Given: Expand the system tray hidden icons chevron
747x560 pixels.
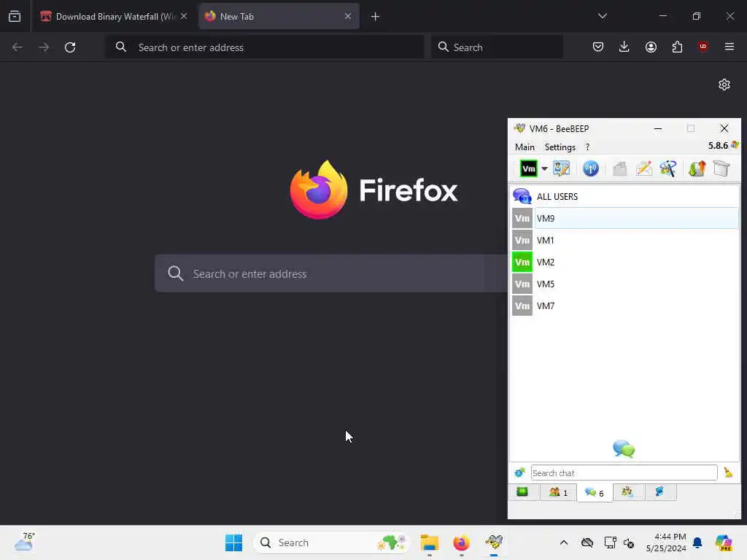Looking at the screenshot, I should (564, 542).
